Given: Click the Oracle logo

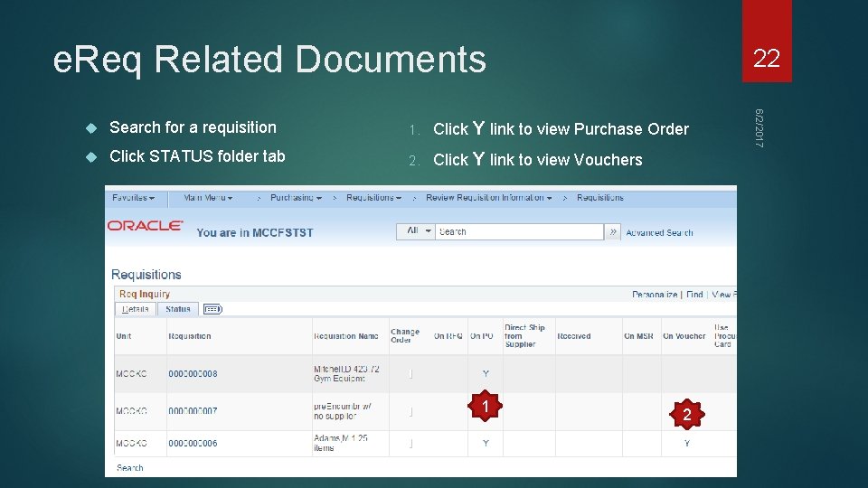Looking at the screenshot, I should [145, 226].
